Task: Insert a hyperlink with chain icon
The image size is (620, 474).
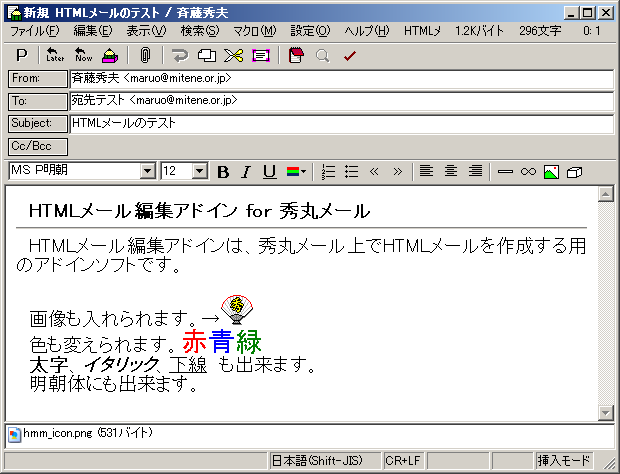Action: 528,172
